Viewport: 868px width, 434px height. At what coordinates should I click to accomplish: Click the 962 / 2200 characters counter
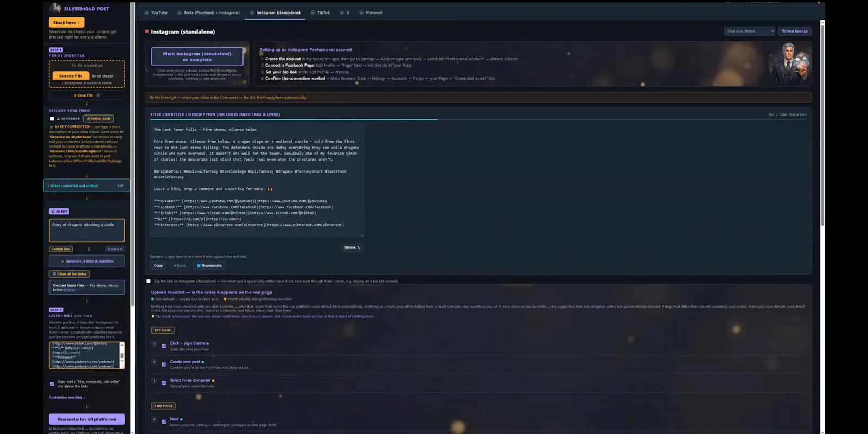click(787, 114)
